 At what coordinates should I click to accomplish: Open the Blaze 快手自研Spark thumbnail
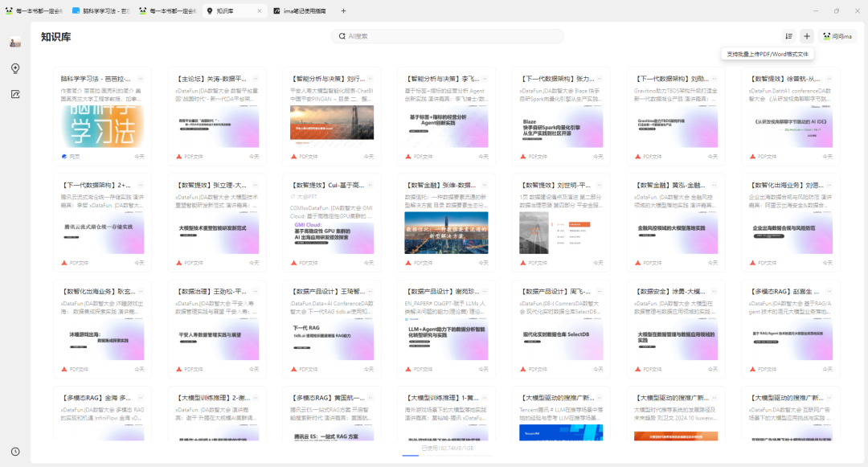[561, 126]
